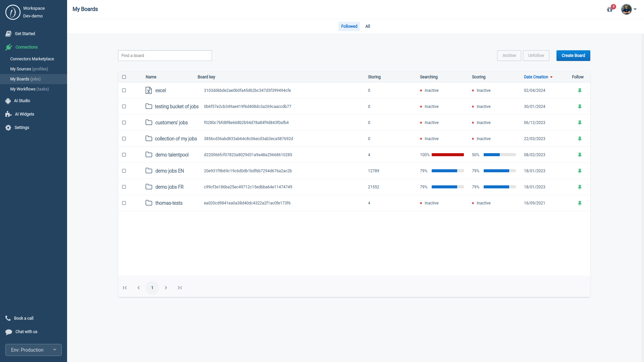Click the Find a board search field
The width and height of the screenshot is (644, 362).
click(x=165, y=55)
